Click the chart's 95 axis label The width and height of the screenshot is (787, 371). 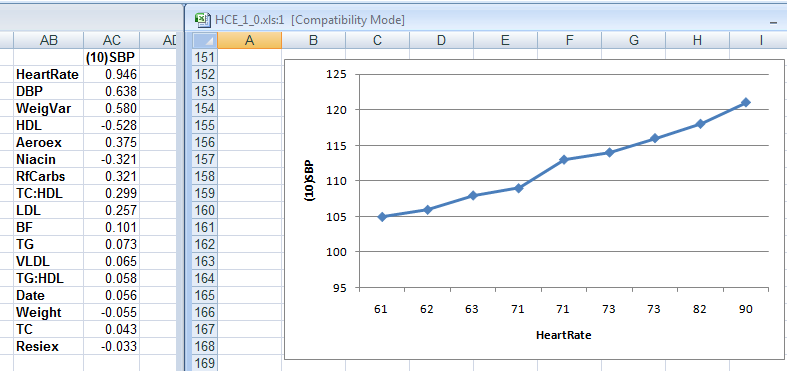point(341,288)
